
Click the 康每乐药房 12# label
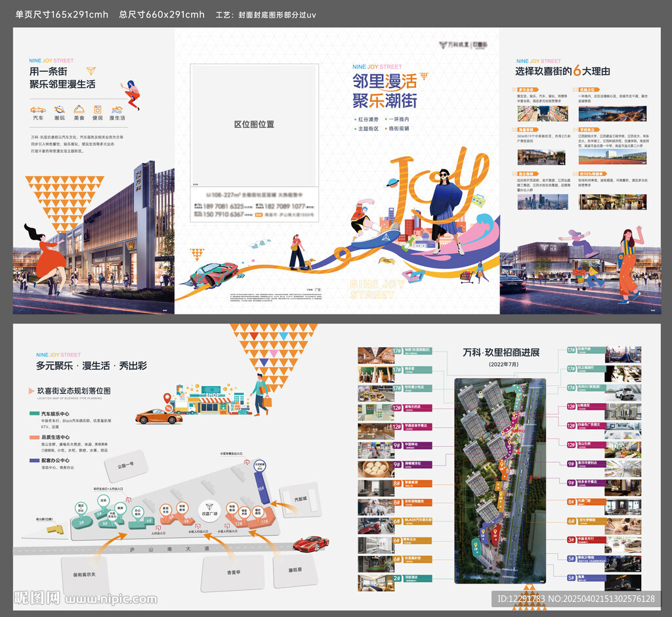pos(412,408)
